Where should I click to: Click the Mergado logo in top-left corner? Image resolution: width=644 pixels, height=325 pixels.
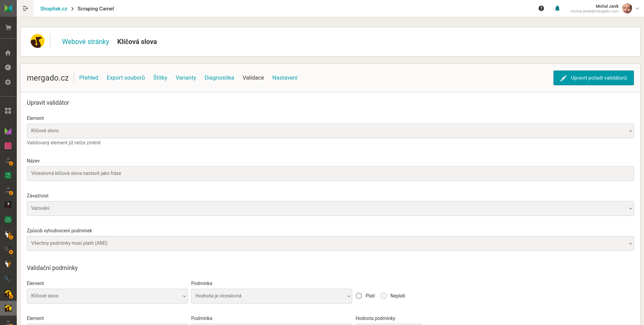click(8, 8)
